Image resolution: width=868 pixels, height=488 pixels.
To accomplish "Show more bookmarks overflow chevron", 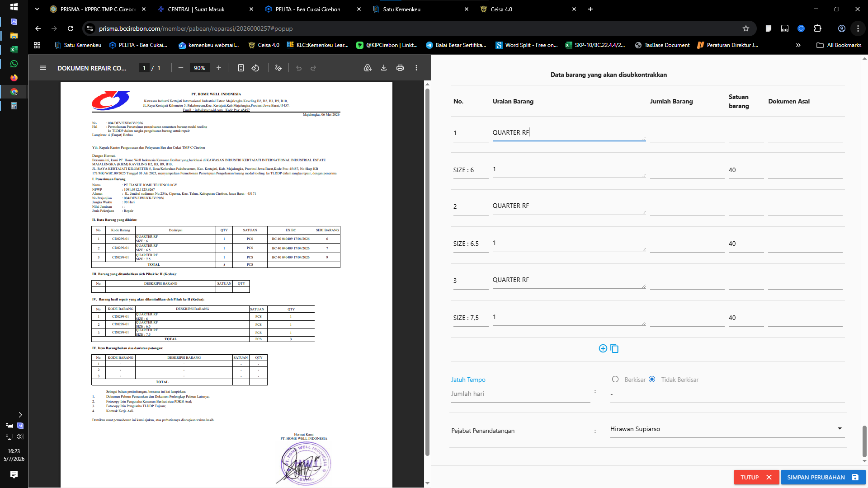I will (798, 45).
